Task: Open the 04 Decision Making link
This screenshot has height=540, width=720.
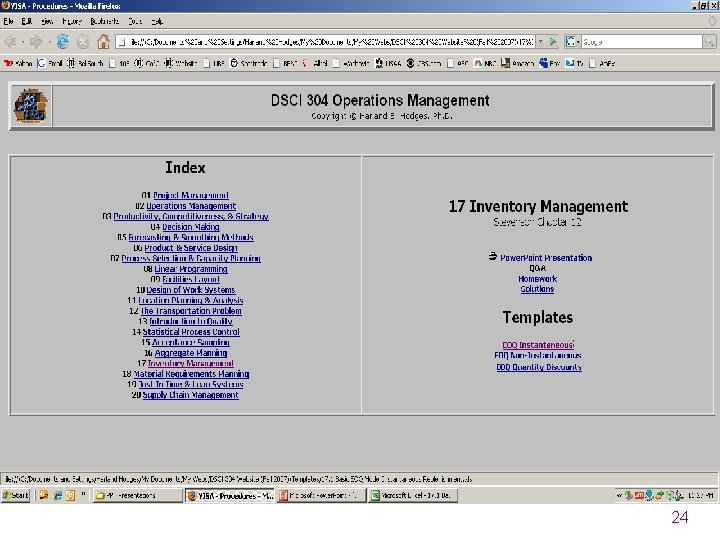Action: click(191, 227)
